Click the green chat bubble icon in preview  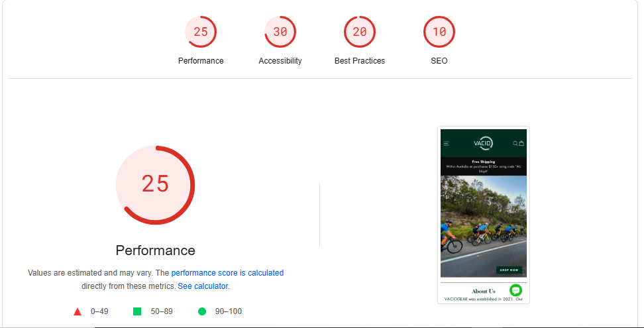[515, 290]
